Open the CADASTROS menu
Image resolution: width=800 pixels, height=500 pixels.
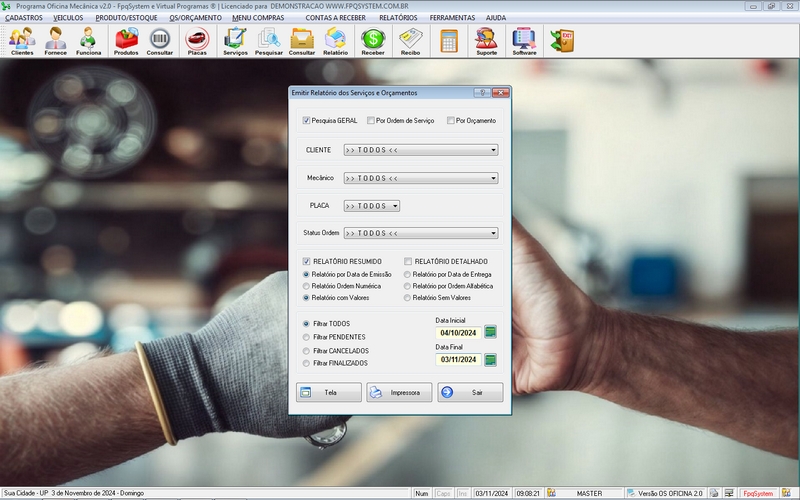pyautogui.click(x=24, y=18)
